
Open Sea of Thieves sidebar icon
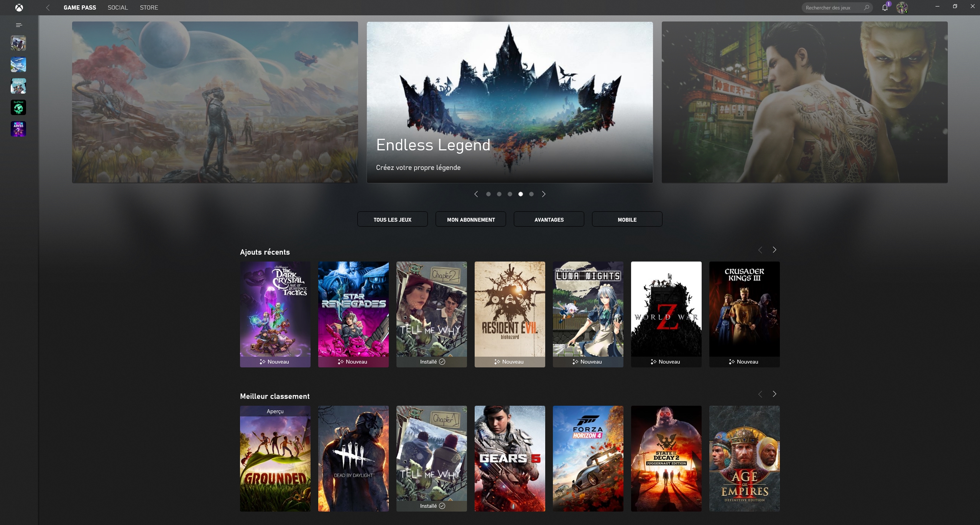(18, 107)
